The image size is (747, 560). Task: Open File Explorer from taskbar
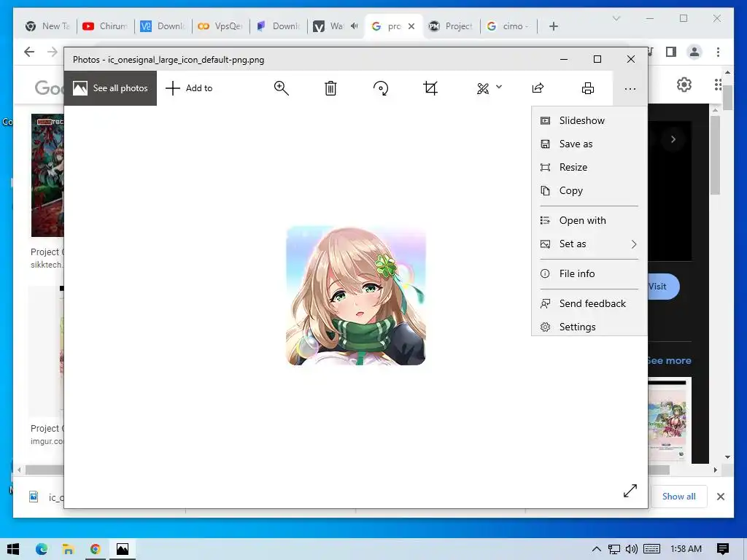click(68, 549)
